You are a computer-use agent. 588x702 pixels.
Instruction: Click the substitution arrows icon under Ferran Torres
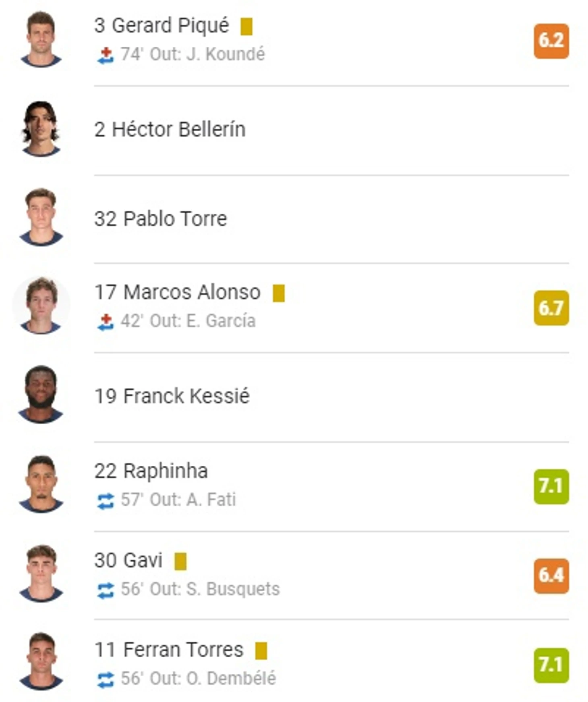point(106,680)
